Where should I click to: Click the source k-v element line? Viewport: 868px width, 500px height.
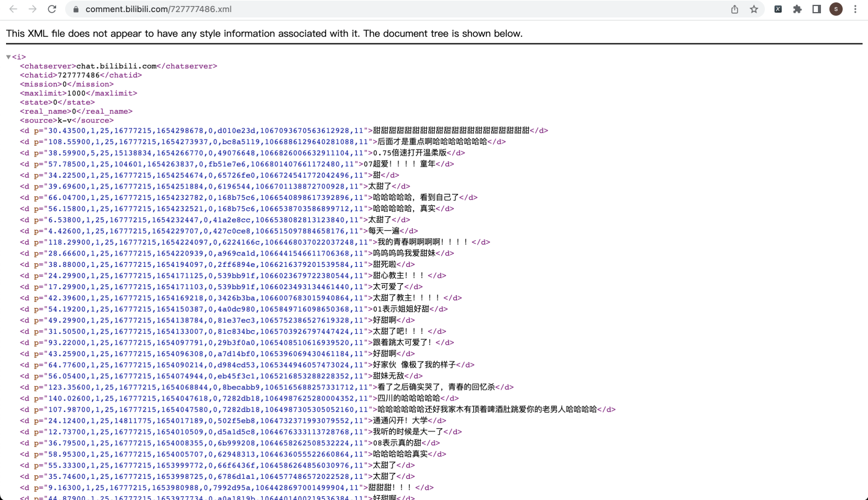click(x=67, y=120)
